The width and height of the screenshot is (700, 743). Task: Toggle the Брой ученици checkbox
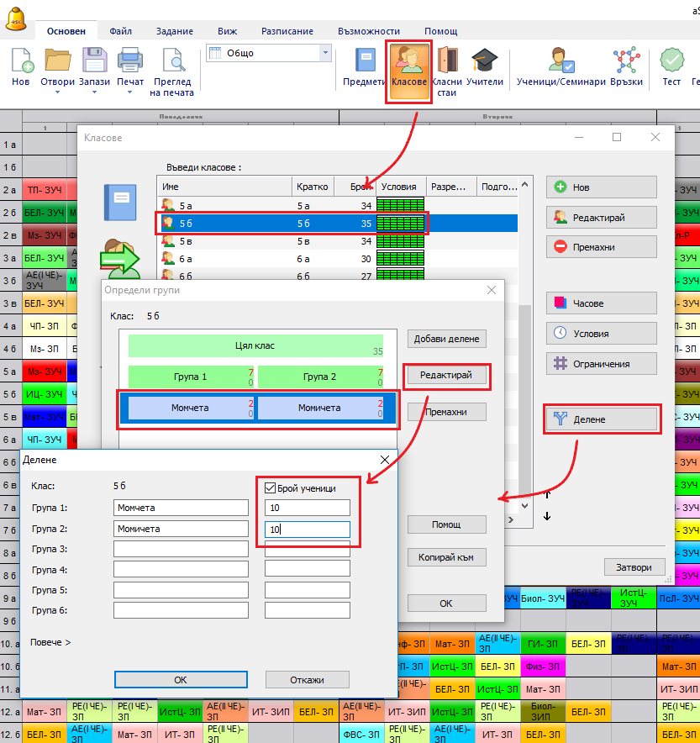pyautogui.click(x=270, y=487)
